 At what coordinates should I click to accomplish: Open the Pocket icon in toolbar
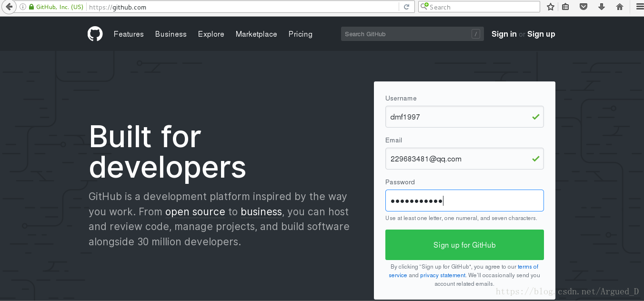[583, 7]
